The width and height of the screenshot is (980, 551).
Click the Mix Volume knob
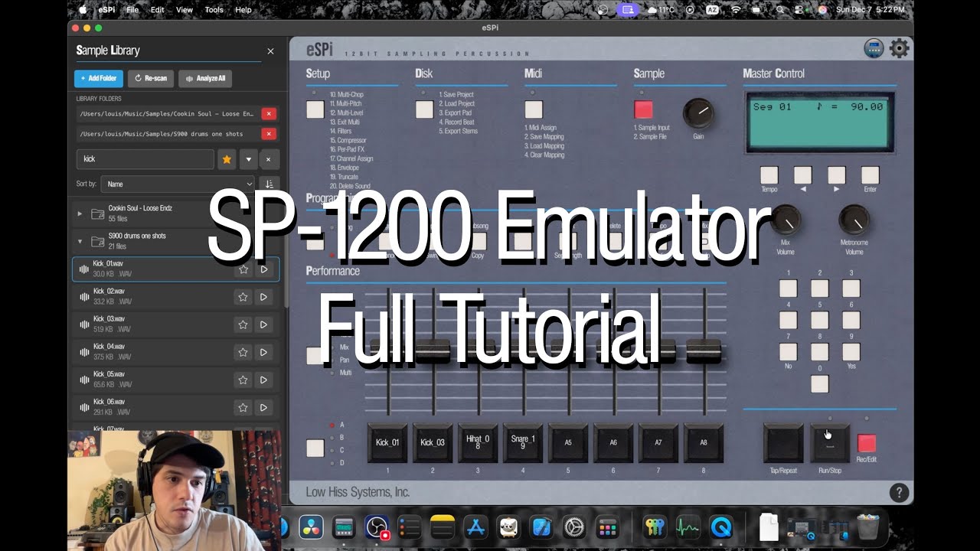point(786,220)
